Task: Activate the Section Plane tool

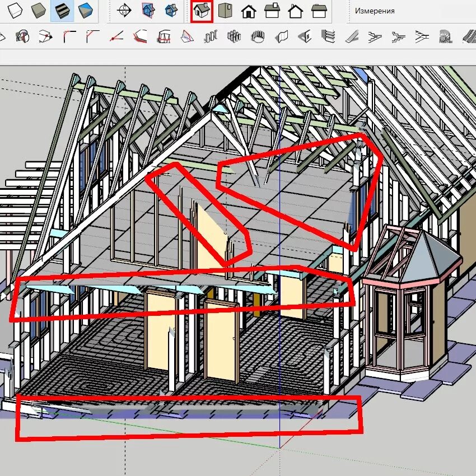Action: (124, 11)
